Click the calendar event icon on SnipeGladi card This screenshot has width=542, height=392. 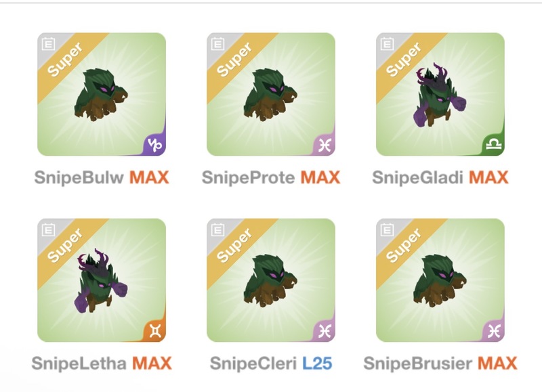tap(387, 44)
